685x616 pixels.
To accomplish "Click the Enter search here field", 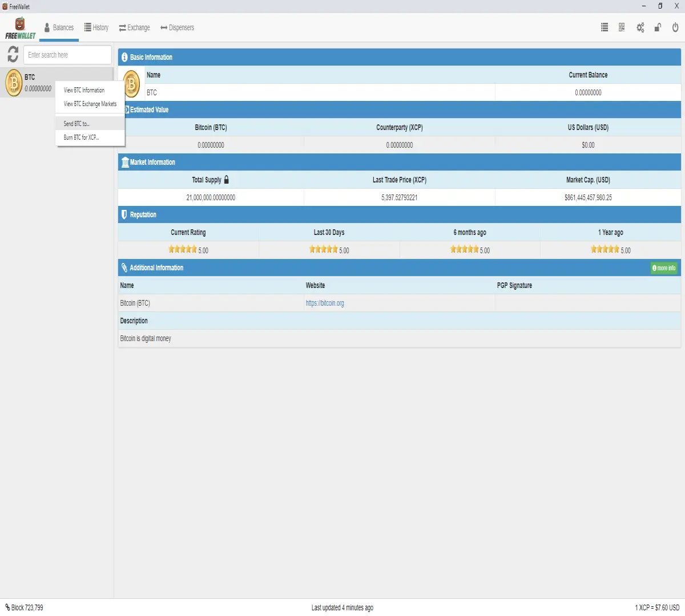I will (67, 55).
